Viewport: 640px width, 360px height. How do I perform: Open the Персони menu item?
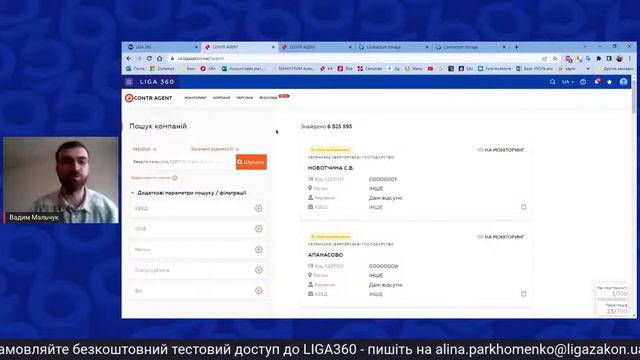(x=244, y=98)
